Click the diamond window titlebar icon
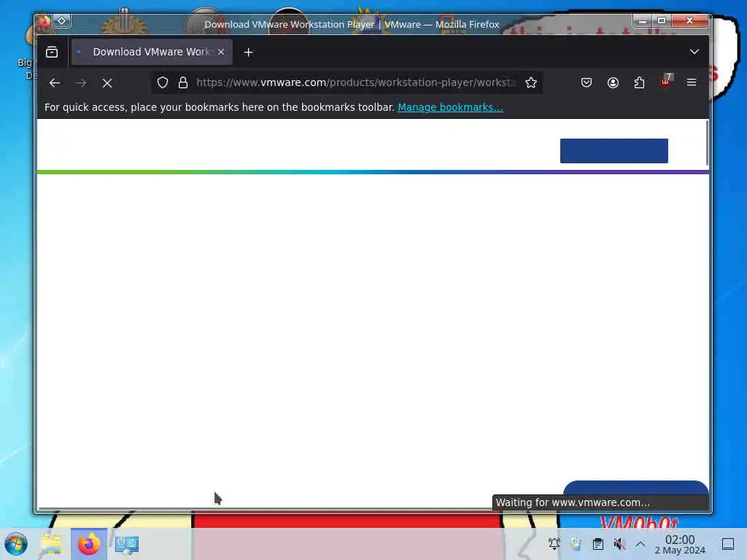The width and height of the screenshot is (747, 560). coord(62,21)
